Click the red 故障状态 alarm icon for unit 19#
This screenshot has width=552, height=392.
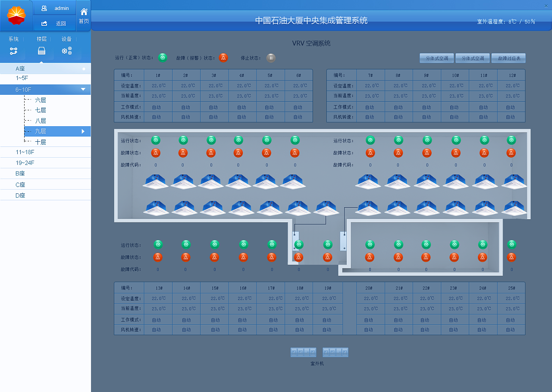coord(328,257)
